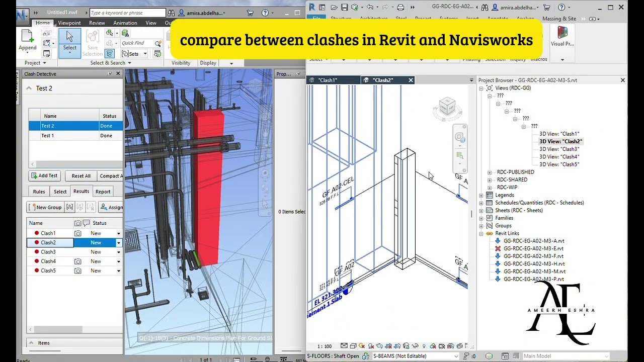Click group clashes icon beside New Group

click(x=70, y=207)
